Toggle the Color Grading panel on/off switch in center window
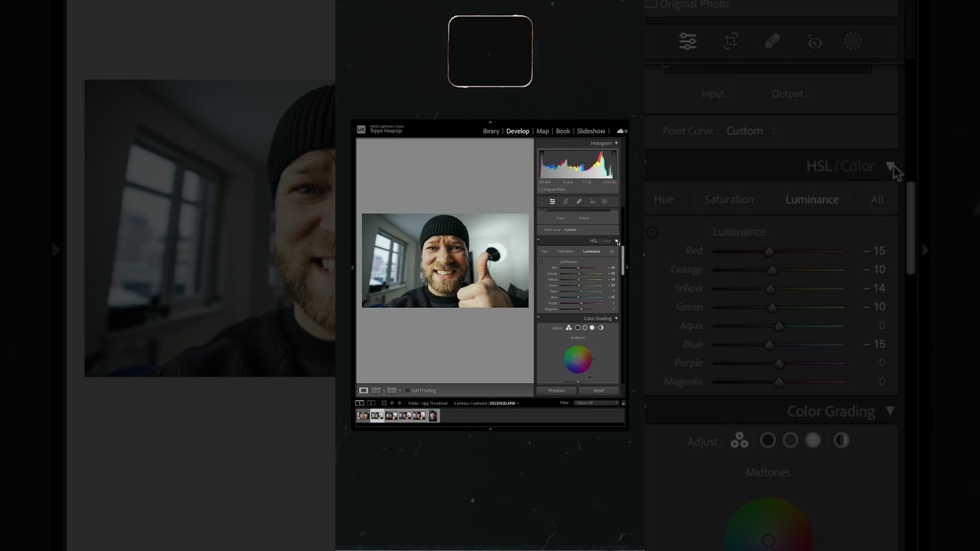The width and height of the screenshot is (980, 551). tap(538, 317)
